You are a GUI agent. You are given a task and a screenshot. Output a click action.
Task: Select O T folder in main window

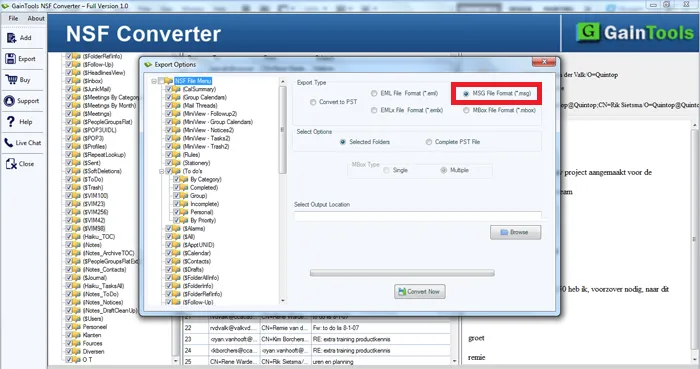tap(88, 360)
